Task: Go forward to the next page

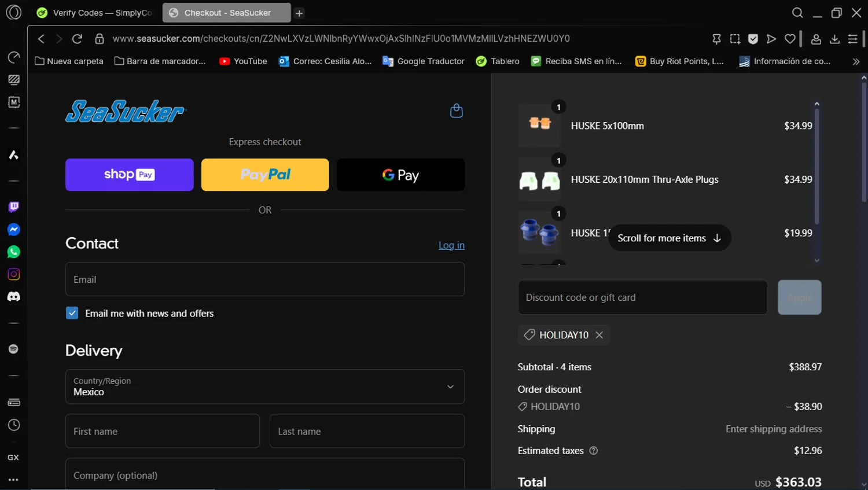Action: pyautogui.click(x=59, y=39)
